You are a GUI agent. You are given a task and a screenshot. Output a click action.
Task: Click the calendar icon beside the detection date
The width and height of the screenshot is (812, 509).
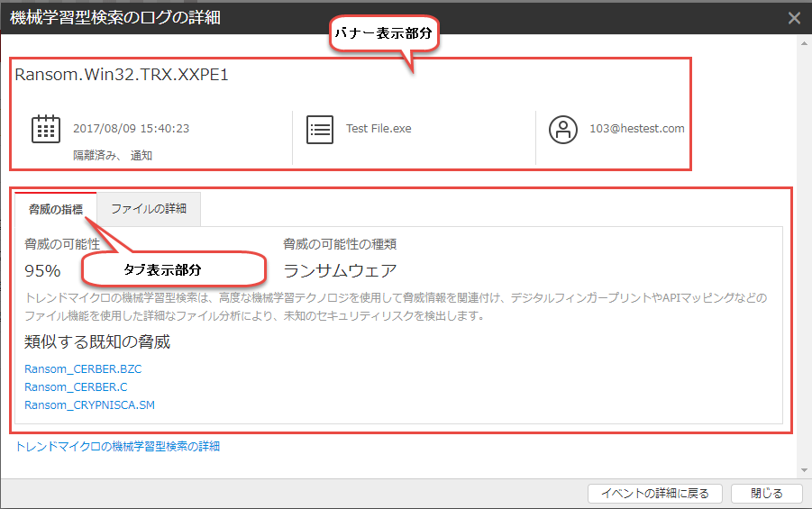coord(46,129)
